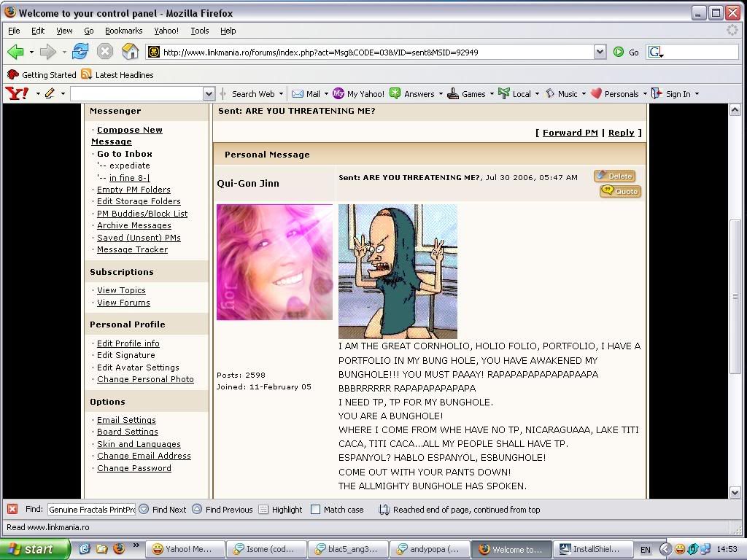Click the Beavis Cornholio image in message
747x560 pixels.
pyautogui.click(x=398, y=271)
